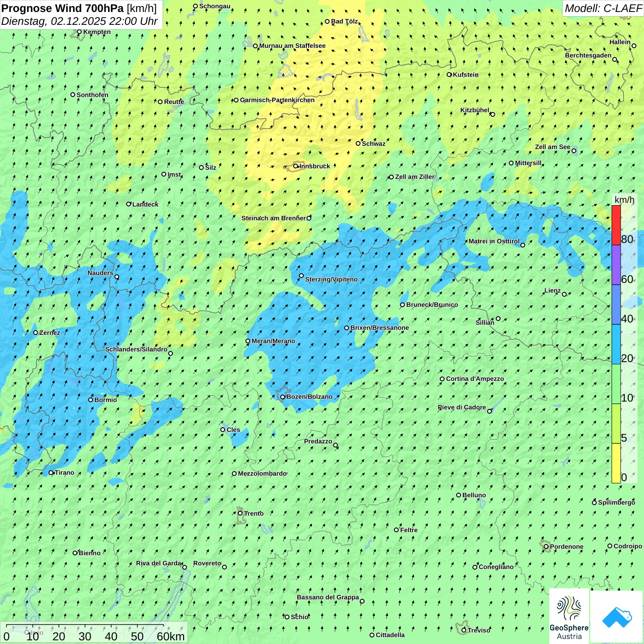Select the Treviso location marker circle
This screenshot has width=644, height=644.
point(464,630)
